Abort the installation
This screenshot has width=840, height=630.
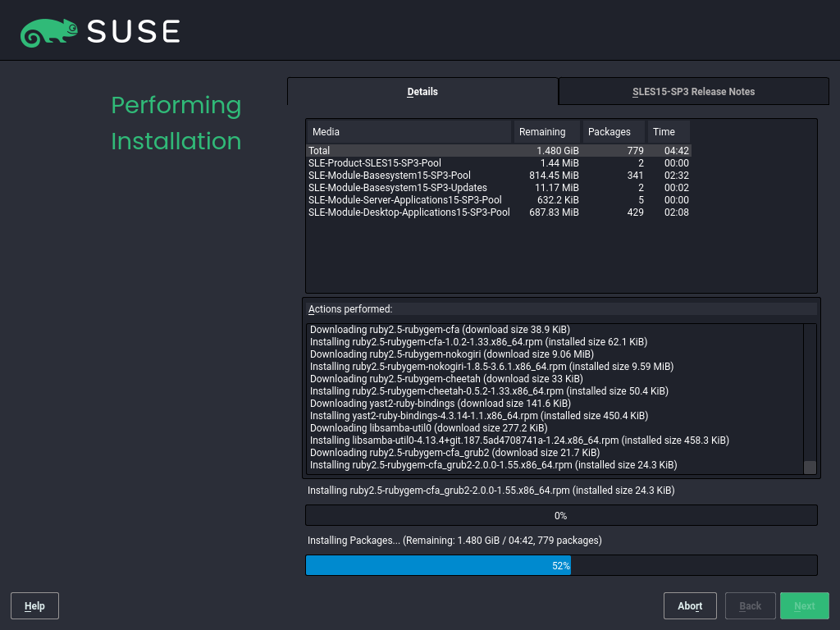[690, 606]
